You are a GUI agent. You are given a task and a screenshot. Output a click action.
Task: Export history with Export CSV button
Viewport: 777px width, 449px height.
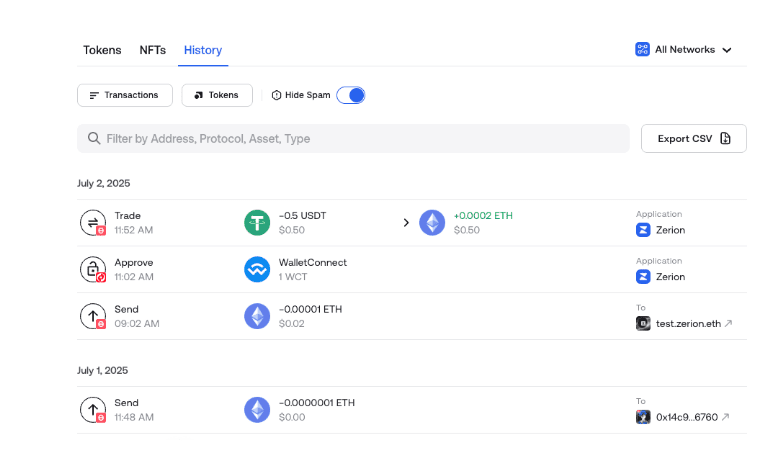[694, 139]
